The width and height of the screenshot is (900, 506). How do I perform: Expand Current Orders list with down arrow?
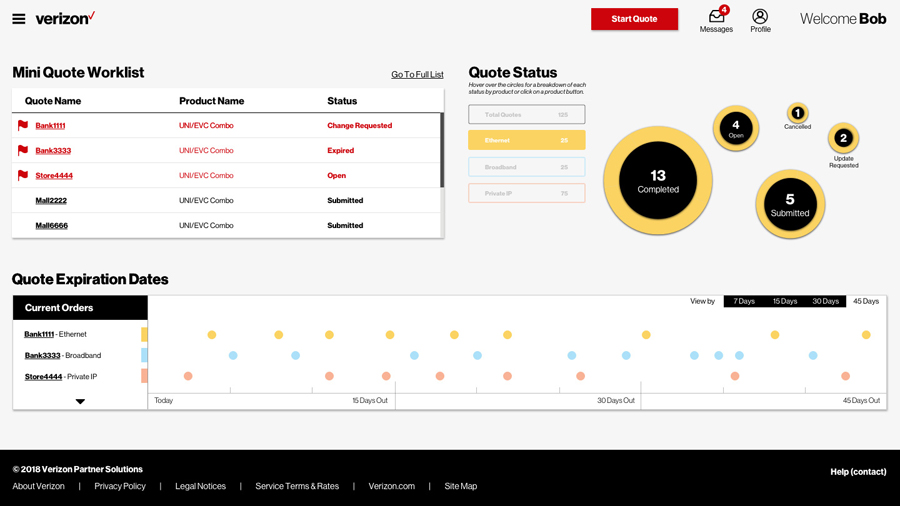pos(80,402)
